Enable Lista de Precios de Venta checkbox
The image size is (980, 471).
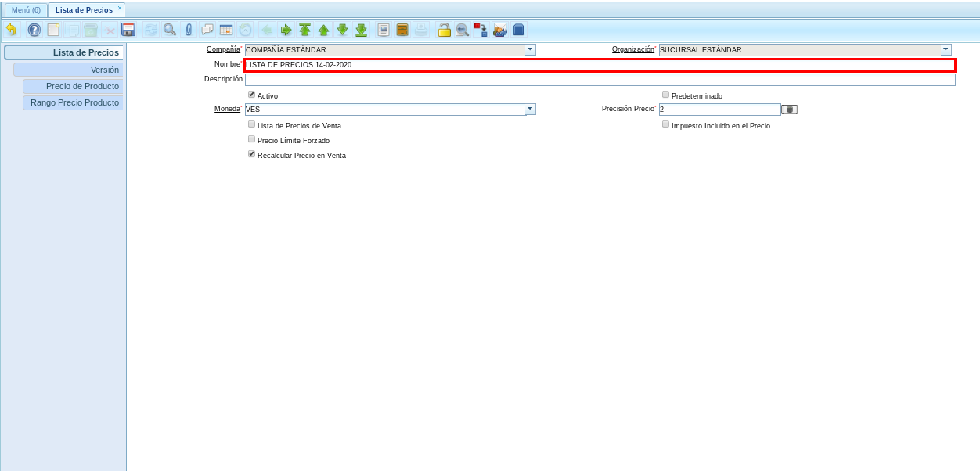(x=251, y=124)
